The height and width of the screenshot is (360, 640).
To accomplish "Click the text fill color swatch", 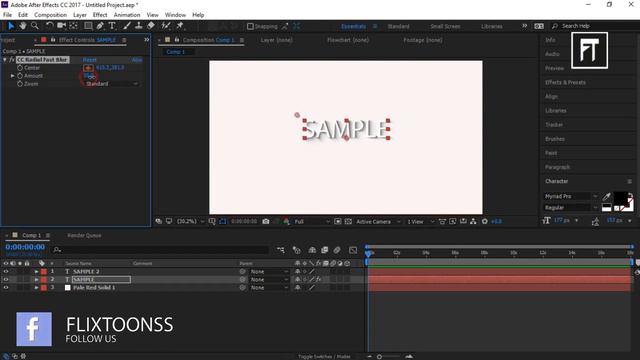I will point(620,199).
